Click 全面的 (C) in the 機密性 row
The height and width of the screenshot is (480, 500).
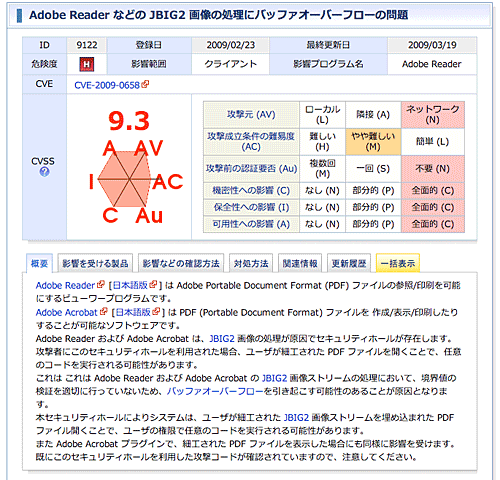[x=433, y=191]
